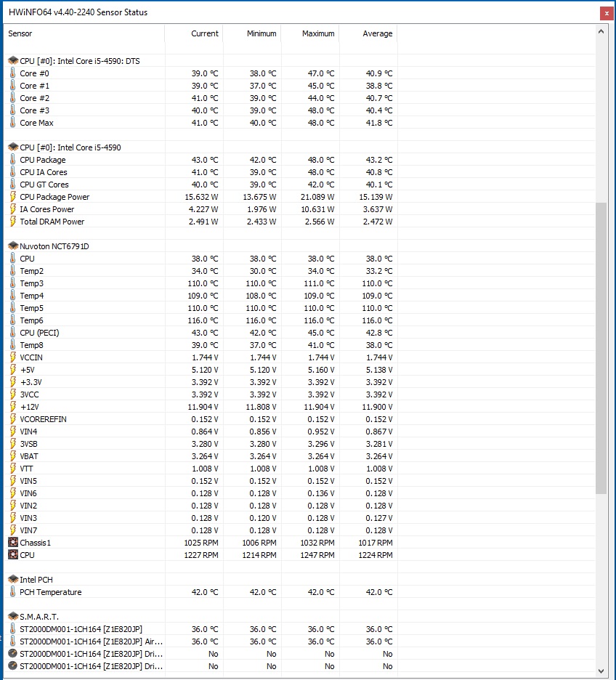The width and height of the screenshot is (616, 680).
Task: Click the lightning icon beside VBAT
Action: tap(12, 456)
